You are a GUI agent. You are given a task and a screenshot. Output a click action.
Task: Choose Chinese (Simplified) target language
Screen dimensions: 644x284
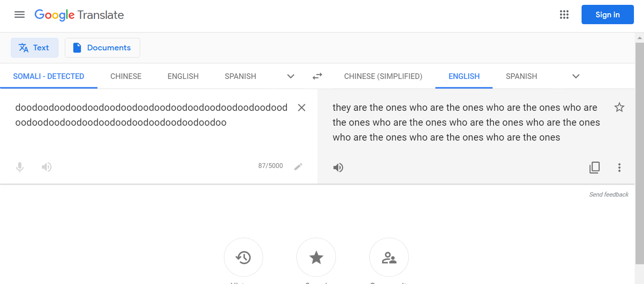(383, 76)
